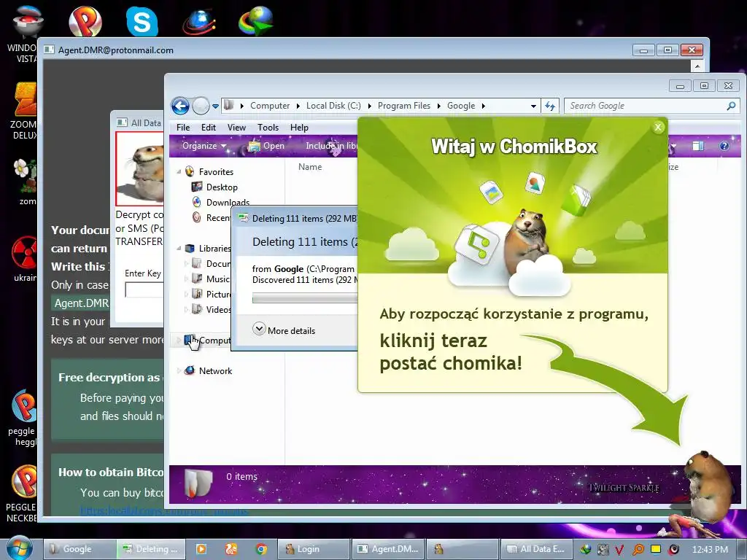Open the Chrome taskbar icon

tap(261, 549)
